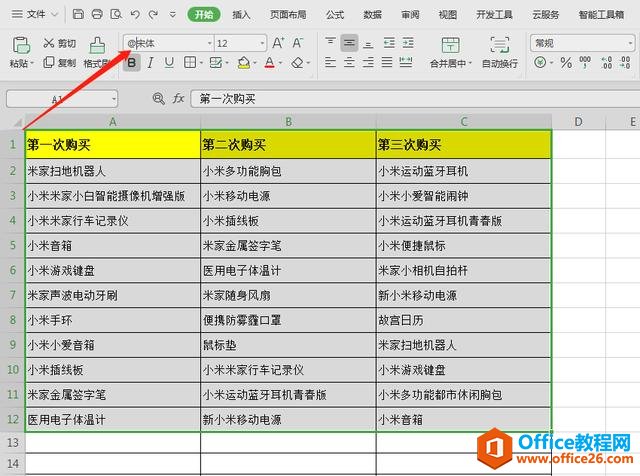This screenshot has width=640, height=476.
Task: Align text to top
Action: pos(330,43)
